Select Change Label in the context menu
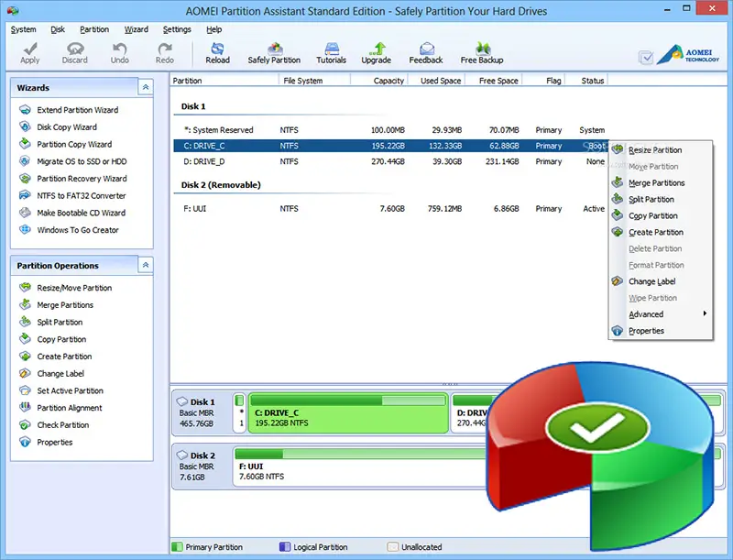Viewport: 733px width, 560px height. (651, 281)
